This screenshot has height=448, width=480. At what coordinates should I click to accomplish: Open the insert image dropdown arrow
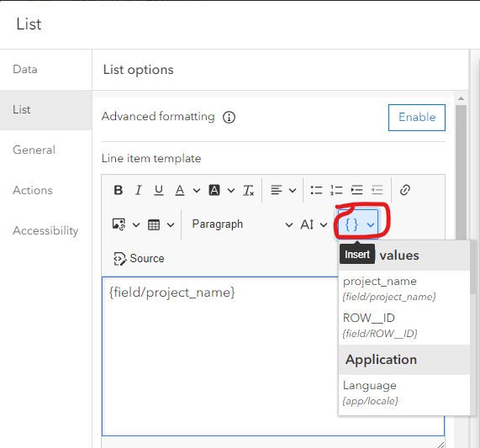136,225
